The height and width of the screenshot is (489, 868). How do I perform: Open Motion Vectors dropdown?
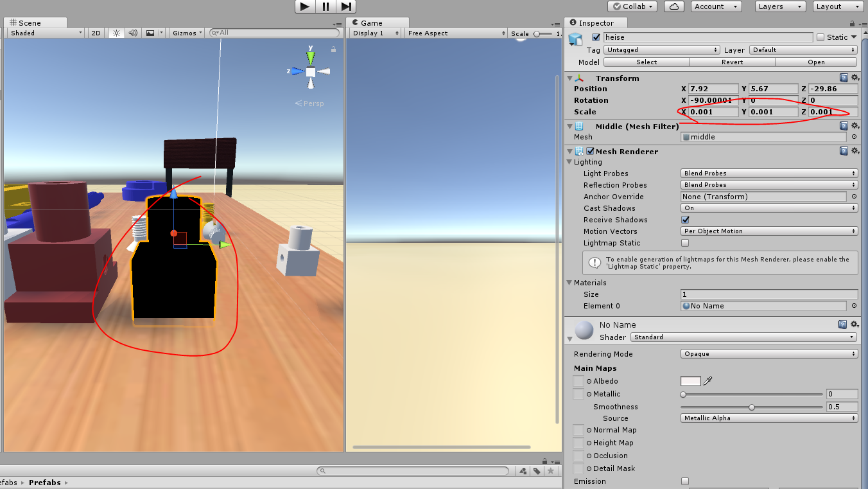[769, 231]
